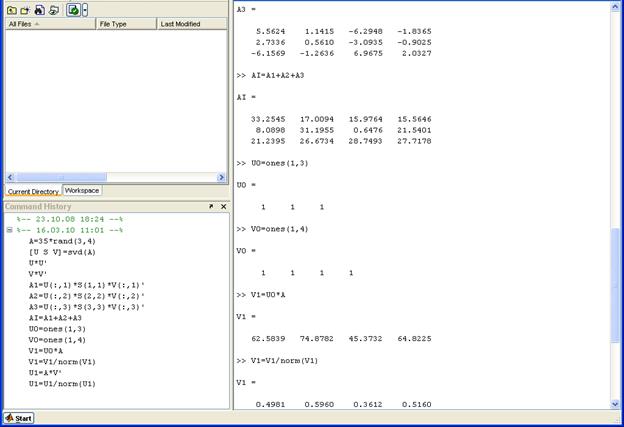Click the green checkmark view toolbar button
This screenshot has height=427, width=624.
coord(73,9)
